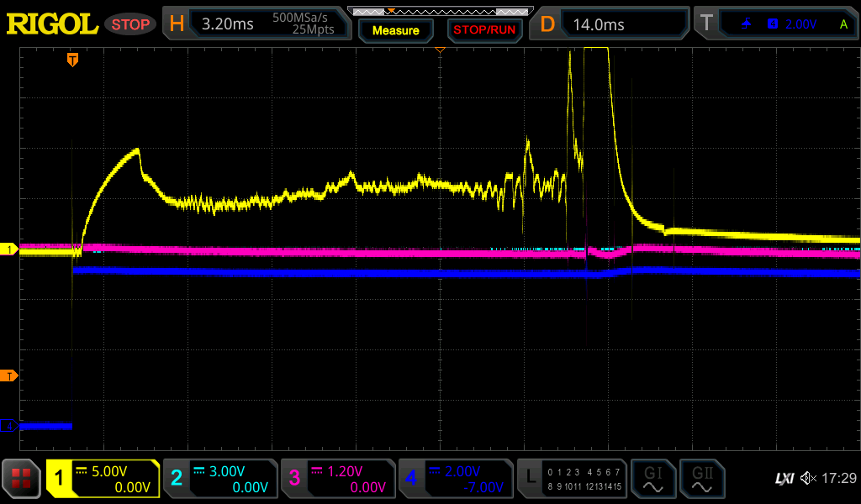Click the muted speaker sound icon
The image size is (861, 504).
pos(809,479)
